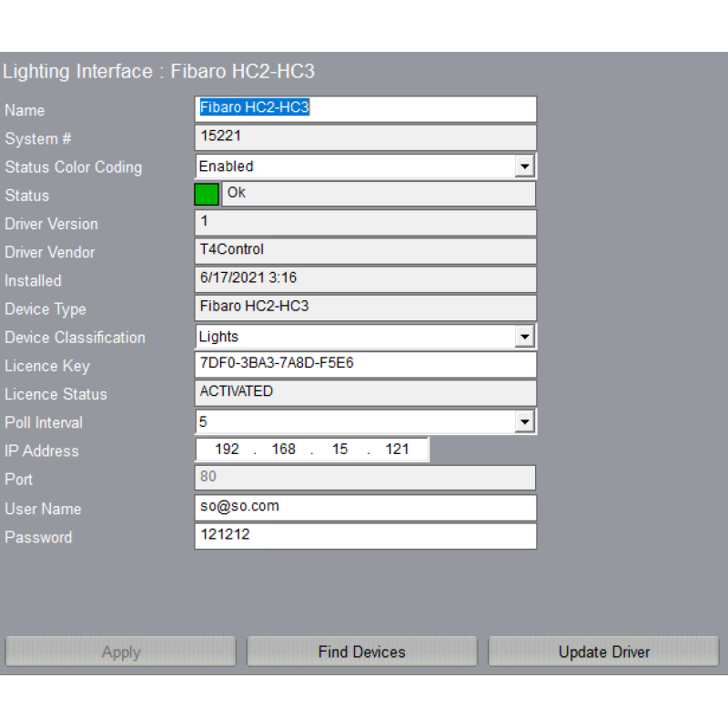
Task: Click the IP Address last octet 121
Action: [397, 450]
